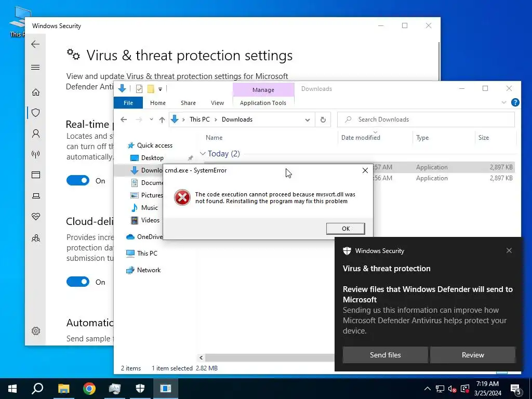The height and width of the screenshot is (399, 532).
Task: Click the Manage contextual tab
Action: click(x=263, y=90)
